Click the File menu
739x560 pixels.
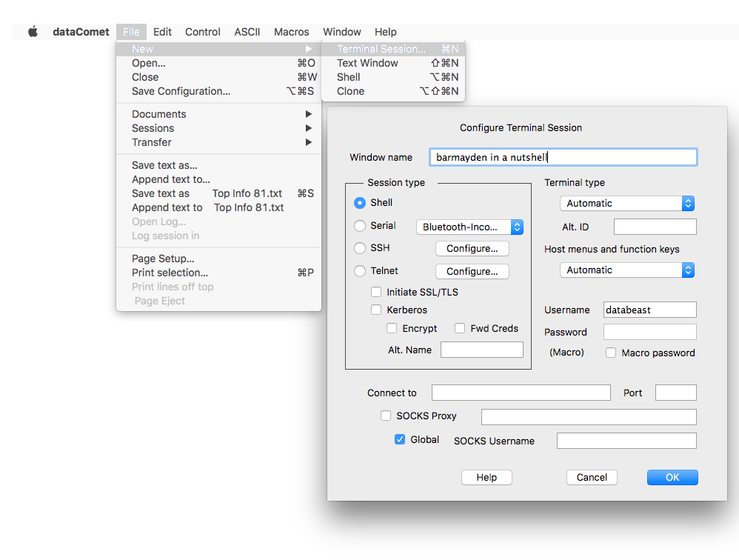pyautogui.click(x=132, y=32)
